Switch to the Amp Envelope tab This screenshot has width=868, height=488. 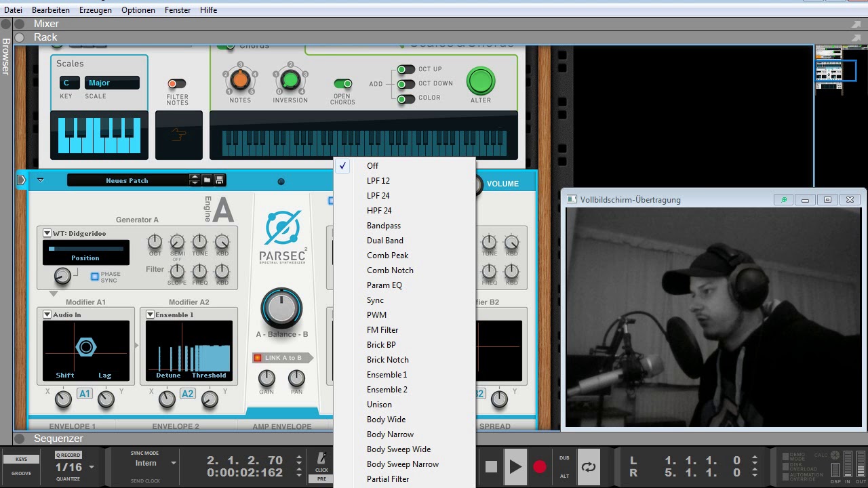pyautogui.click(x=282, y=426)
